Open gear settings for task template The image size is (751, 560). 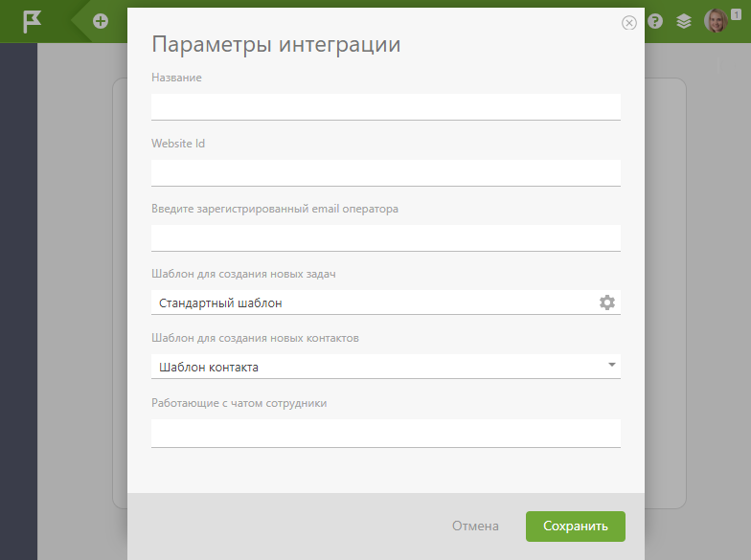607,302
